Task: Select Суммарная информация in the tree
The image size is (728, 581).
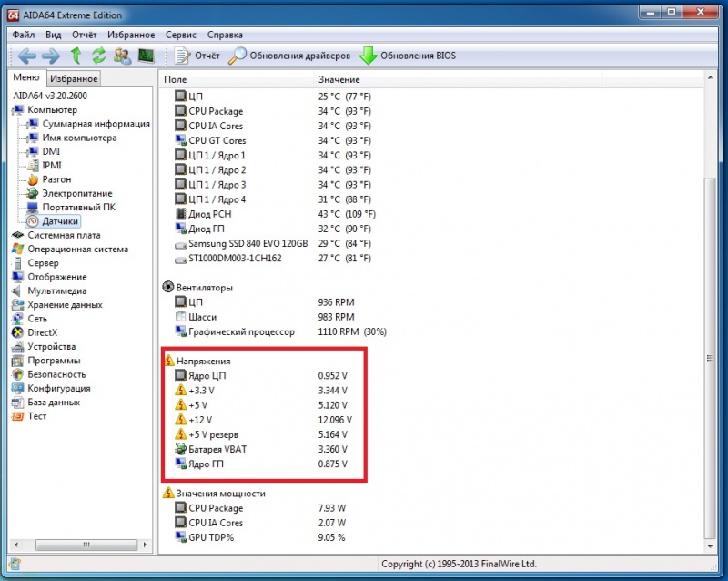Action: click(96, 124)
